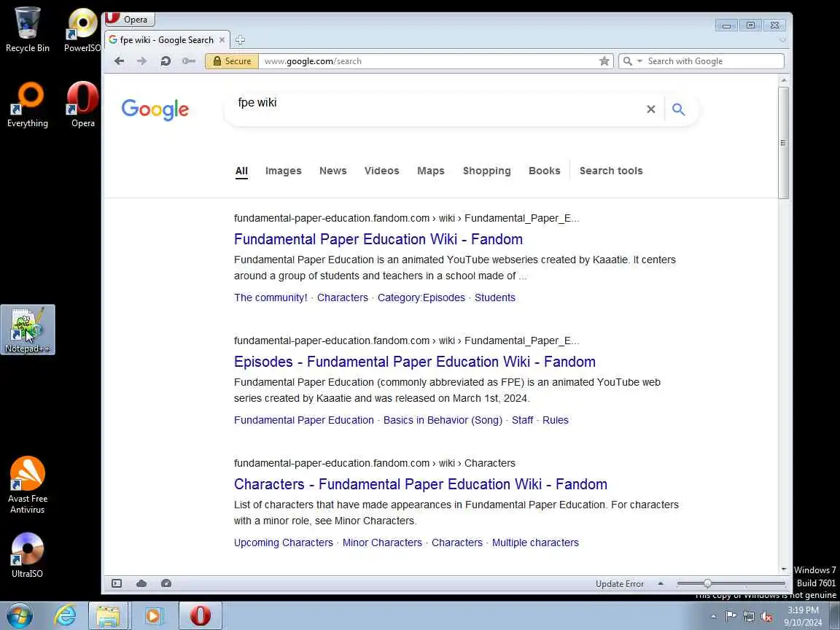This screenshot has width=840, height=630.
Task: Open Windows Media Player from taskbar
Action: point(154,615)
